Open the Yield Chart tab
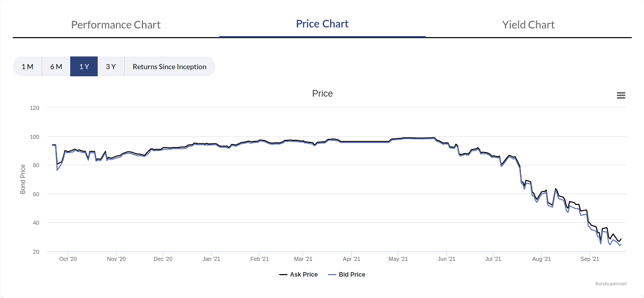Image resolution: width=644 pixels, height=298 pixels. [x=528, y=25]
